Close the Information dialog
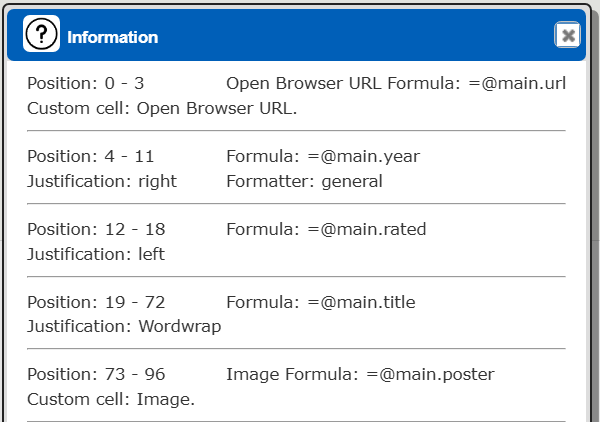Screen dimensions: 600x422 point(568,36)
